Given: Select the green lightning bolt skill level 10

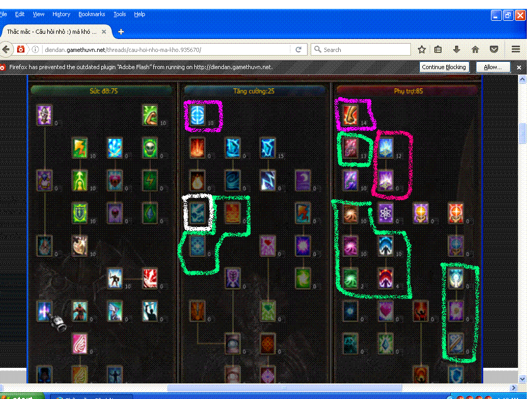Looking at the screenshot, I should point(79,148).
